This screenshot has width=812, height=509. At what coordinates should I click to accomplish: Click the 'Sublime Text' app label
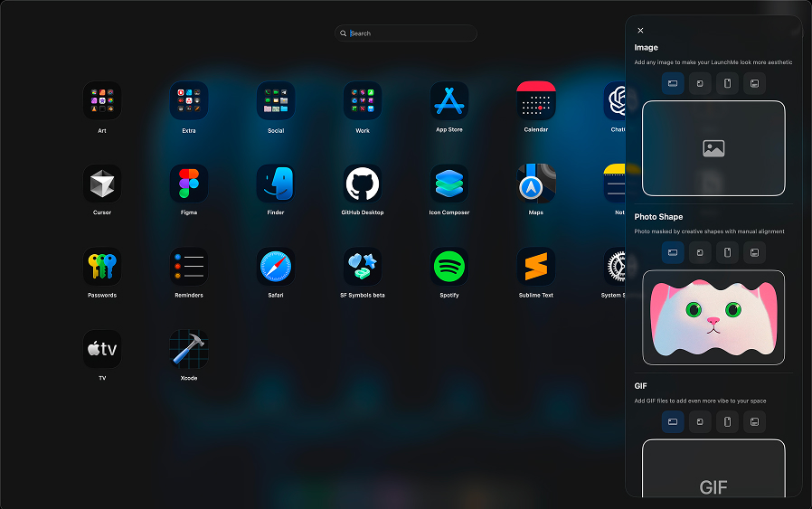(536, 295)
